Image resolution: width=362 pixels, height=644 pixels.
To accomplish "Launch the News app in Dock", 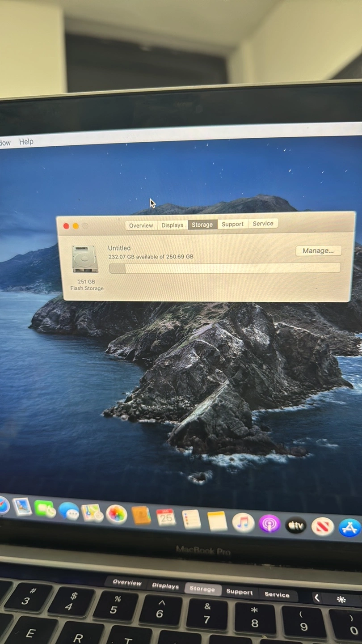I will [x=322, y=526].
